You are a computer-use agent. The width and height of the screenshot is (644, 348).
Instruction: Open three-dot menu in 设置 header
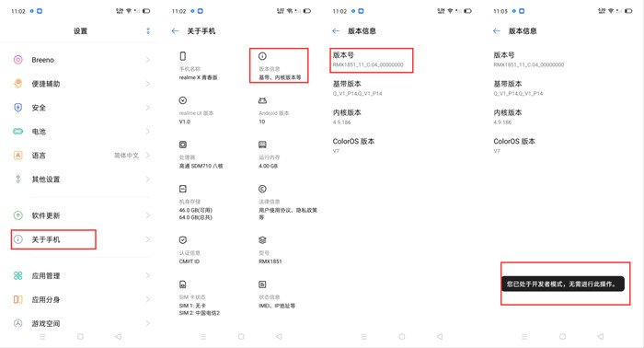click(148, 30)
